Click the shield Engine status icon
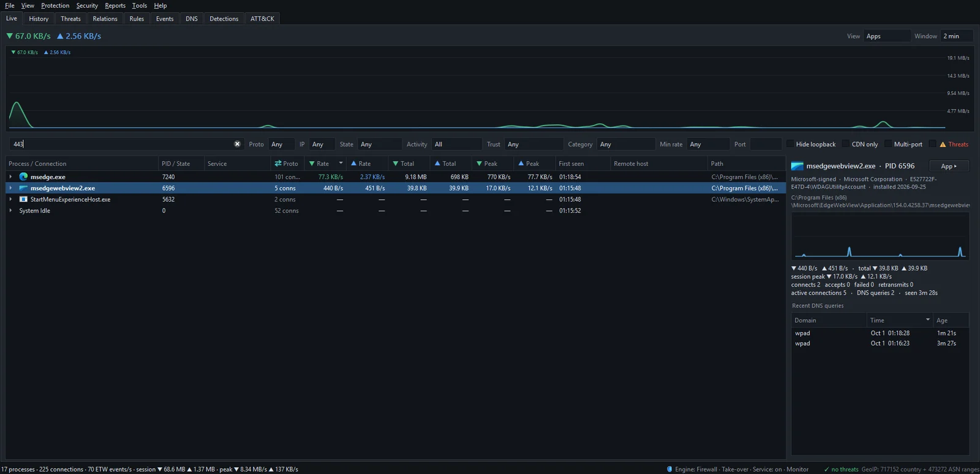Screen dimensions: 980x474 [669, 469]
